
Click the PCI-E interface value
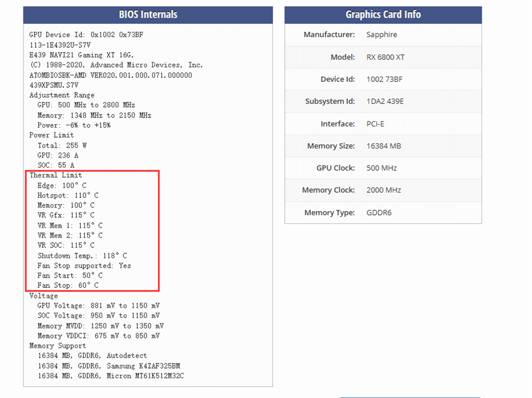pyautogui.click(x=376, y=124)
